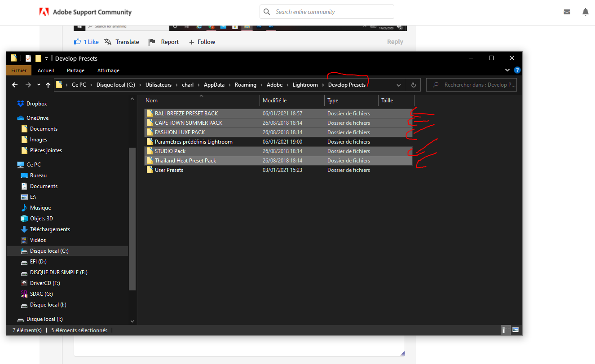Switch to the Affichage ribbon tab
Image resolution: width=595 pixels, height=364 pixels.
pyautogui.click(x=108, y=70)
